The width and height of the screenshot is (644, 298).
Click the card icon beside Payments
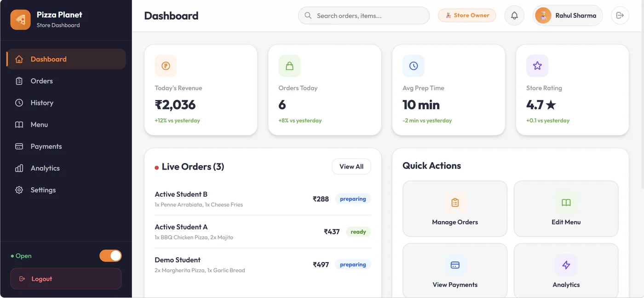(19, 146)
